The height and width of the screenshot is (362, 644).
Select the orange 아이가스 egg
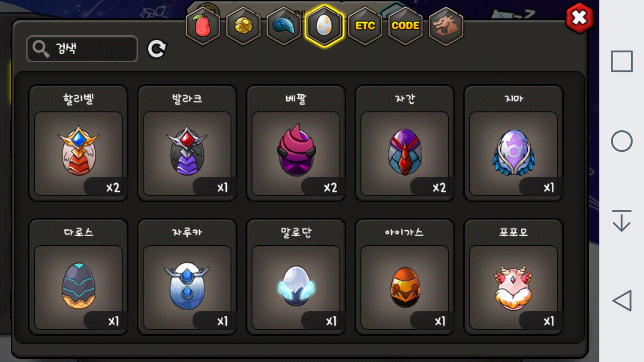[405, 277]
